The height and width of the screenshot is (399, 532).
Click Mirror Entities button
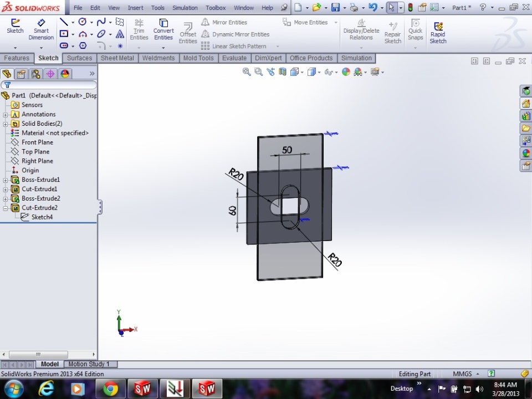[x=224, y=22]
